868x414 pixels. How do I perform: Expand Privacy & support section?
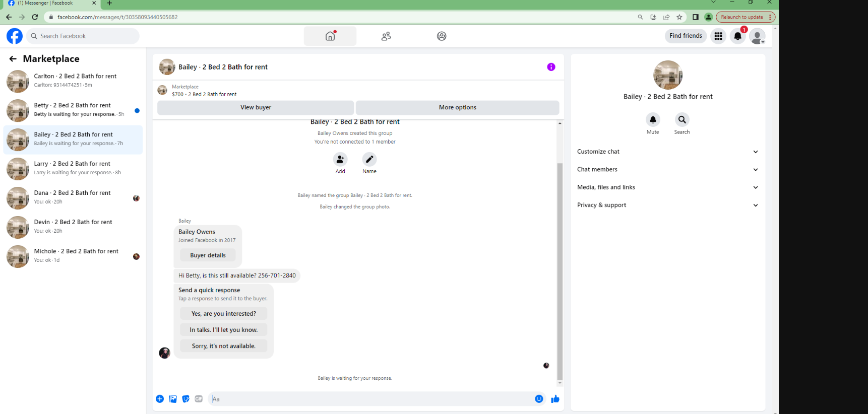point(667,205)
